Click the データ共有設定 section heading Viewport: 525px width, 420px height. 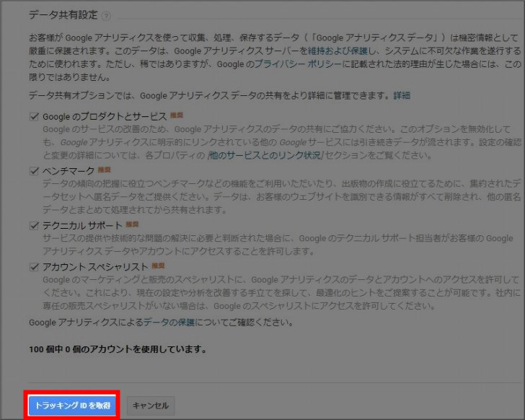click(x=63, y=15)
